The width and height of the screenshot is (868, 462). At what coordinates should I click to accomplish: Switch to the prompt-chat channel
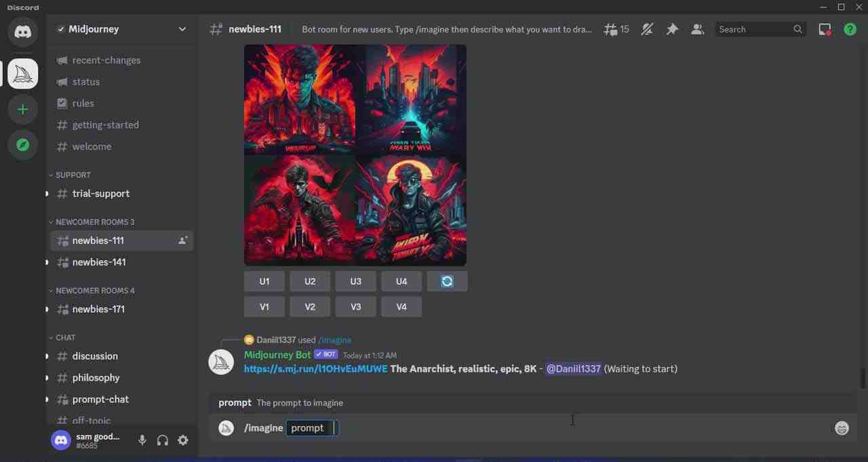click(x=100, y=399)
